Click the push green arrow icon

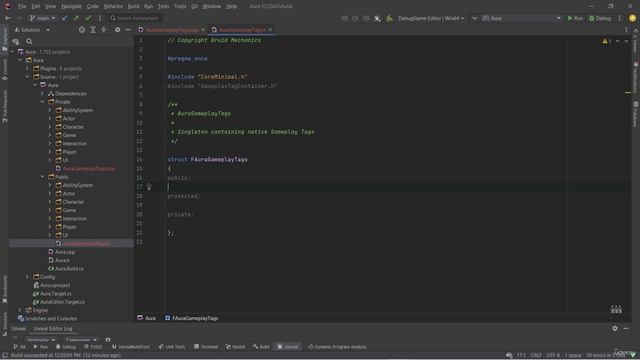pyautogui.click(x=76, y=18)
